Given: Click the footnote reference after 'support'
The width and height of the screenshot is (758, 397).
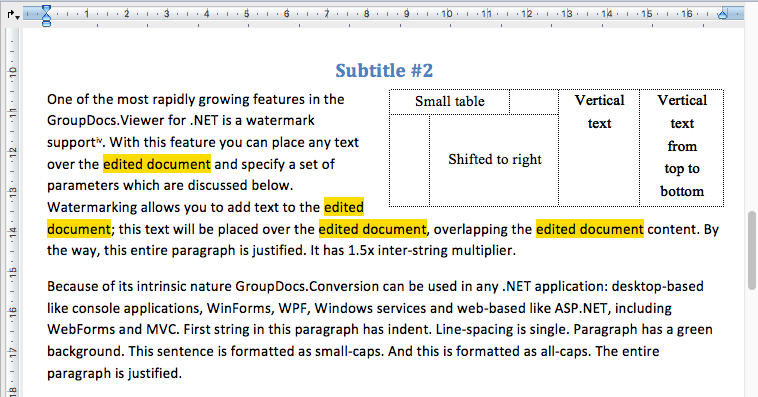Looking at the screenshot, I should 100,140.
